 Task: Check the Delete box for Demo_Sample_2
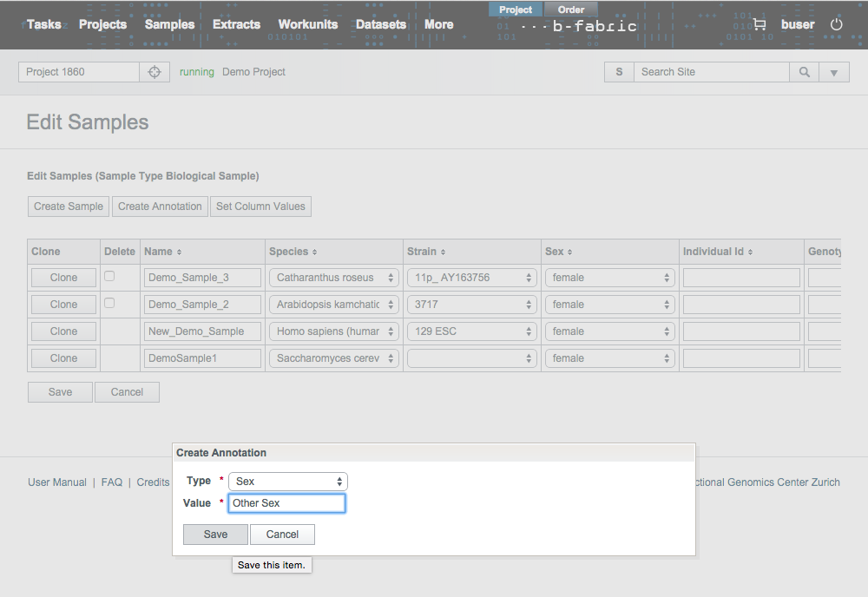[x=109, y=303]
